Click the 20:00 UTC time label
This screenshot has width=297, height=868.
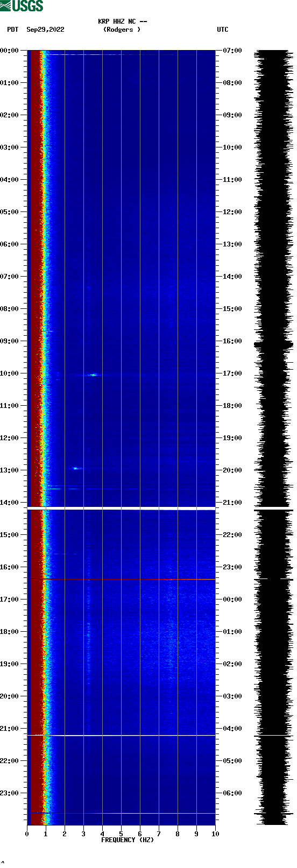point(232,470)
